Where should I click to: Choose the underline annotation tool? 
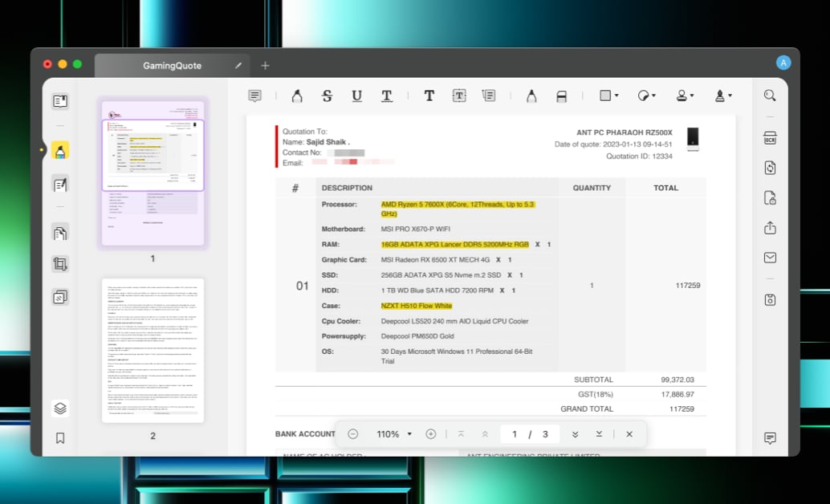tap(356, 96)
